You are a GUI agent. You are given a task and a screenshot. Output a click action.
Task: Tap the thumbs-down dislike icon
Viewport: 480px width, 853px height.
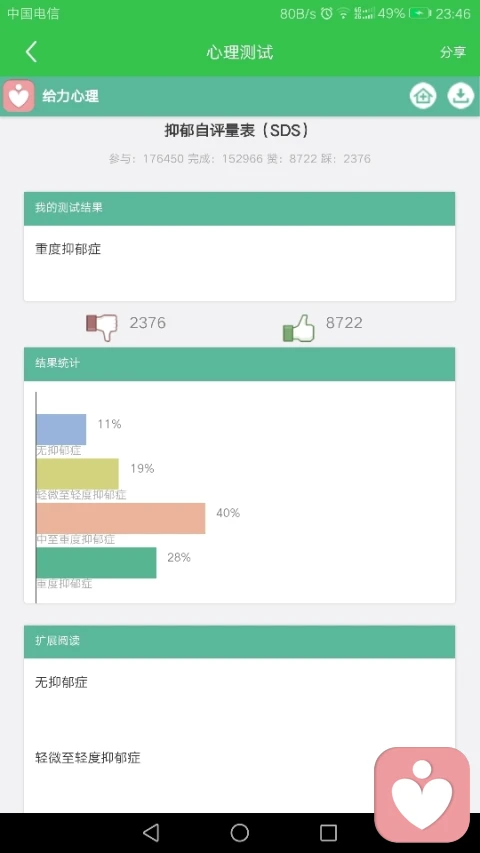102,327
